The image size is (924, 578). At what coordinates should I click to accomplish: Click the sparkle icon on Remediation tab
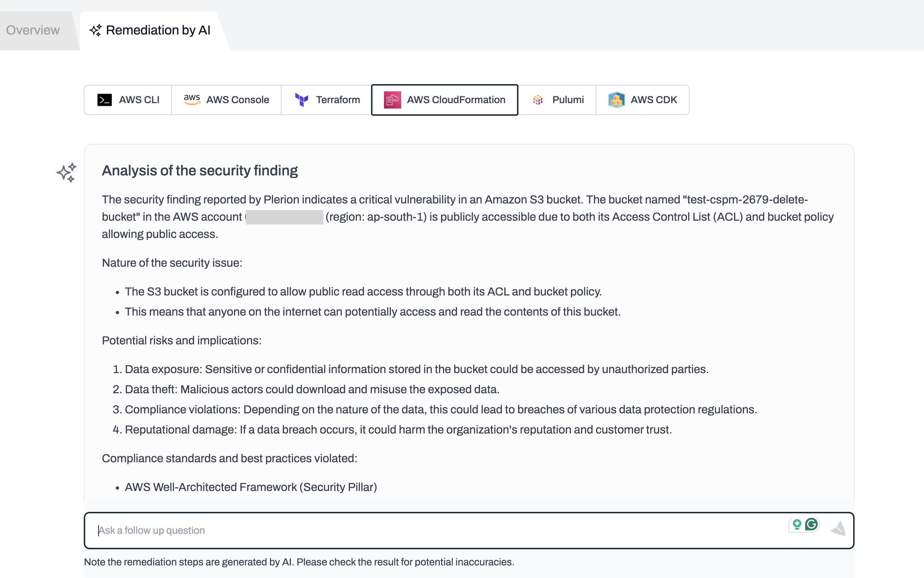click(95, 30)
